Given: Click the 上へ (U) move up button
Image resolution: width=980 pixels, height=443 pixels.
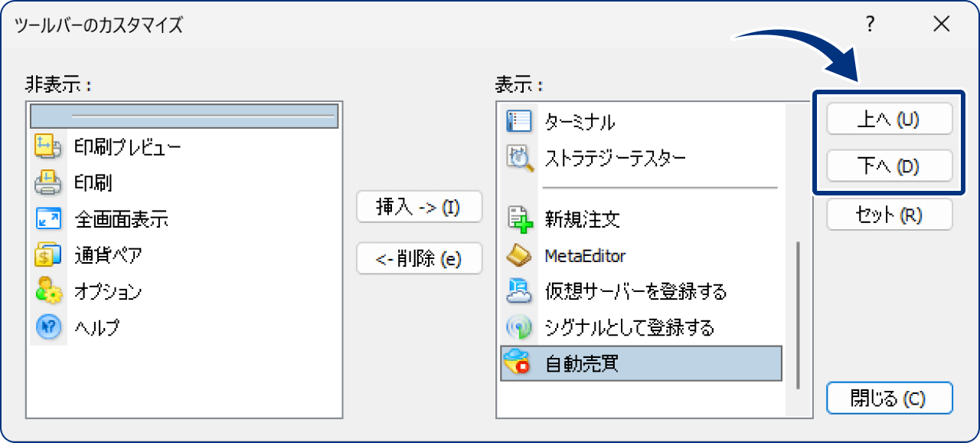Looking at the screenshot, I should point(889,119).
